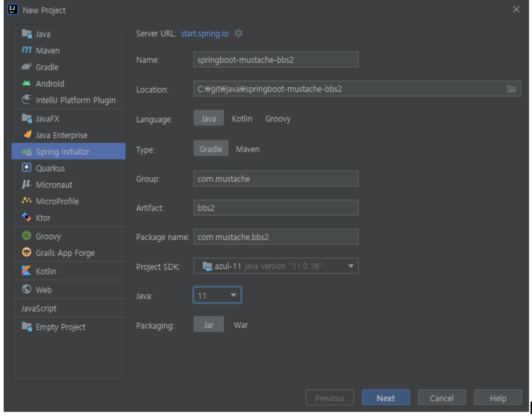Open the Project SDK dropdown

[276, 266]
